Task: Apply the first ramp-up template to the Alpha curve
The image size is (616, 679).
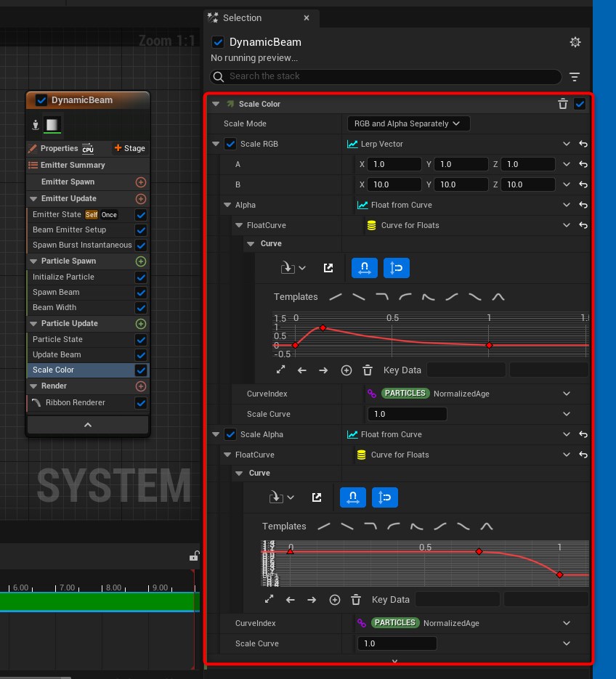Action: (x=336, y=297)
